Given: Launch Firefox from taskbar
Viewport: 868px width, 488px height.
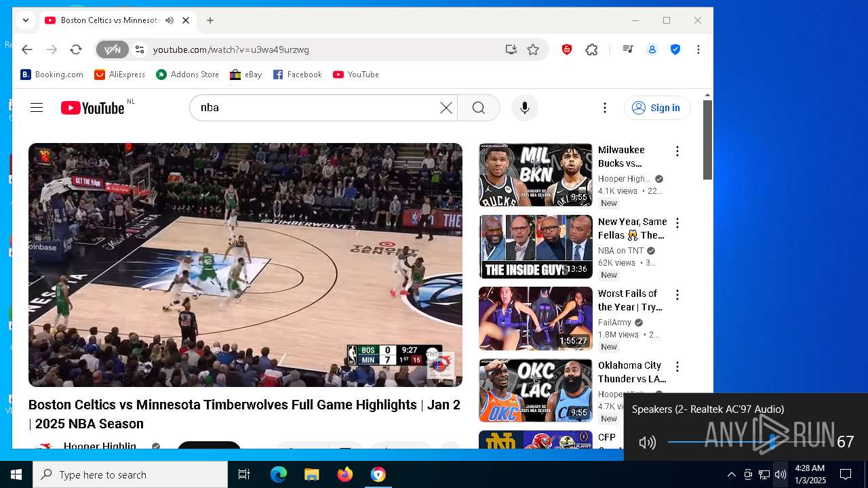Looking at the screenshot, I should tap(344, 474).
